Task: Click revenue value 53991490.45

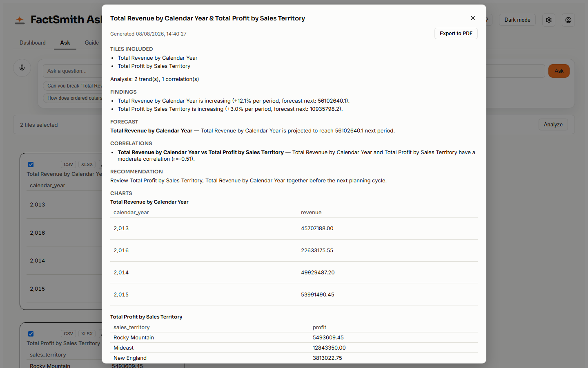Action: (318, 294)
